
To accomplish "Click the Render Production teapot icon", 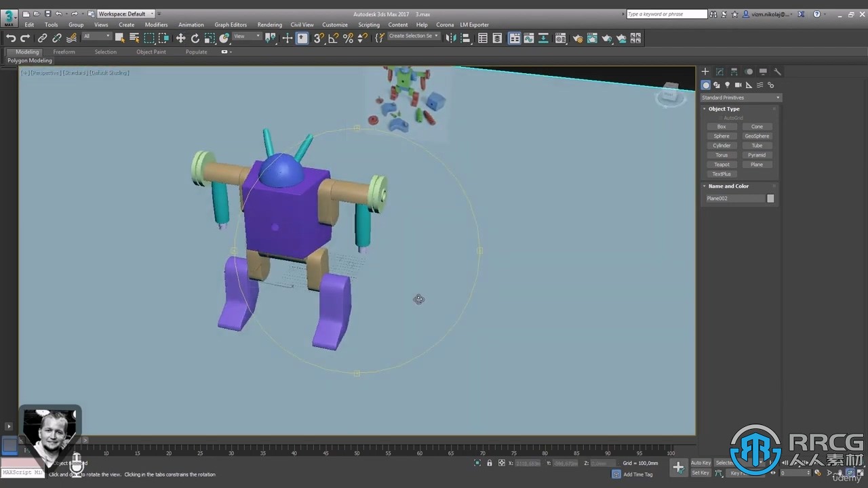I will tap(607, 39).
